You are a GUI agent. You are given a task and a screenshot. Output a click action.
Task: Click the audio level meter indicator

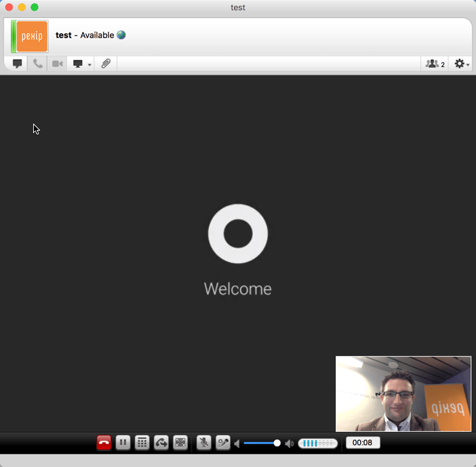[318, 443]
